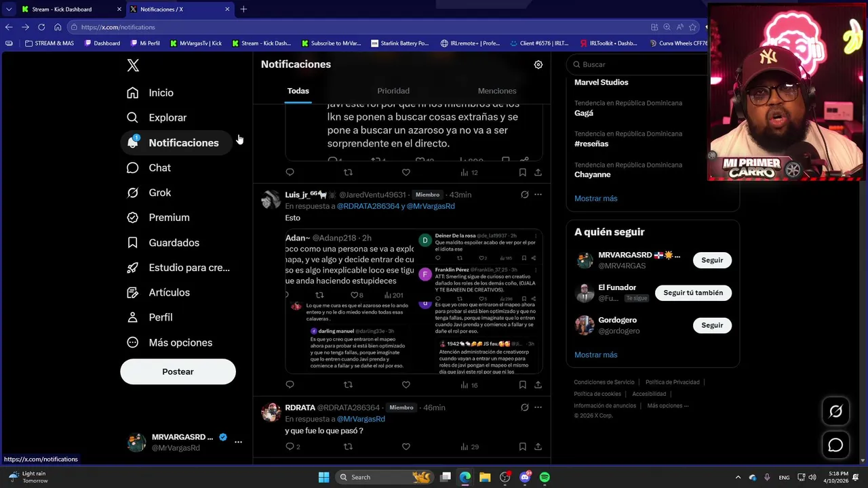This screenshot has height=488, width=868.
Task: Click Mostrar más under trends
Action: pyautogui.click(x=596, y=199)
